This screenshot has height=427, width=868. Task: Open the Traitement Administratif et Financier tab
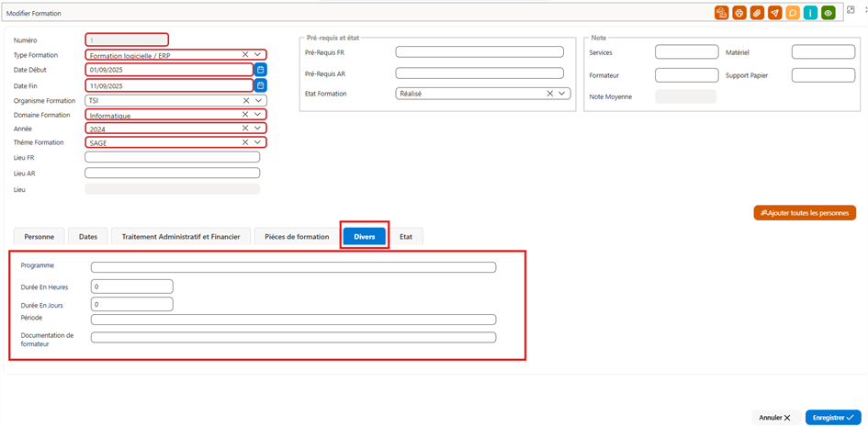click(x=181, y=236)
